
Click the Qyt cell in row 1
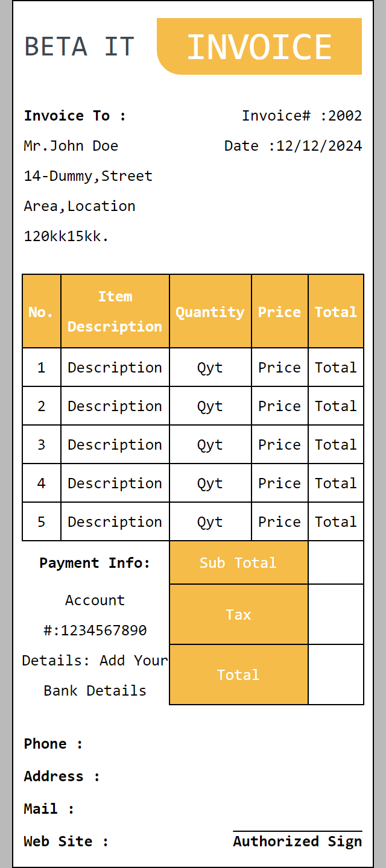click(210, 368)
